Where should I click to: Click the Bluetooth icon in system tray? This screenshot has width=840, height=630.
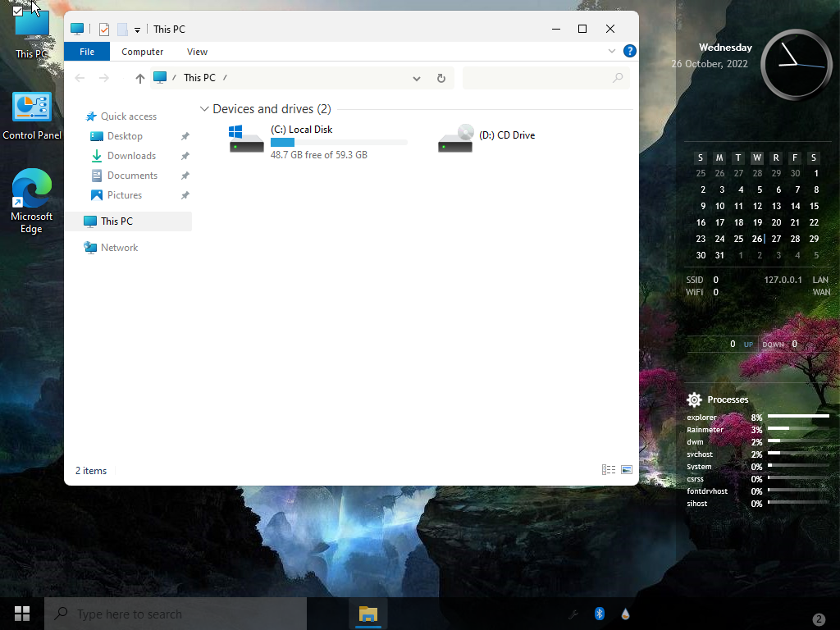pyautogui.click(x=600, y=614)
